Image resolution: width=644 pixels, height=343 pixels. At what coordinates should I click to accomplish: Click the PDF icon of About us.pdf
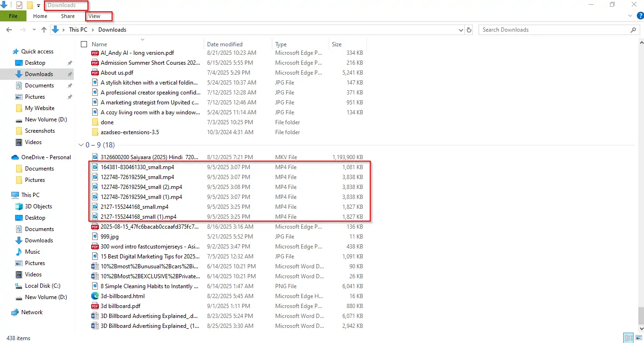click(x=95, y=73)
